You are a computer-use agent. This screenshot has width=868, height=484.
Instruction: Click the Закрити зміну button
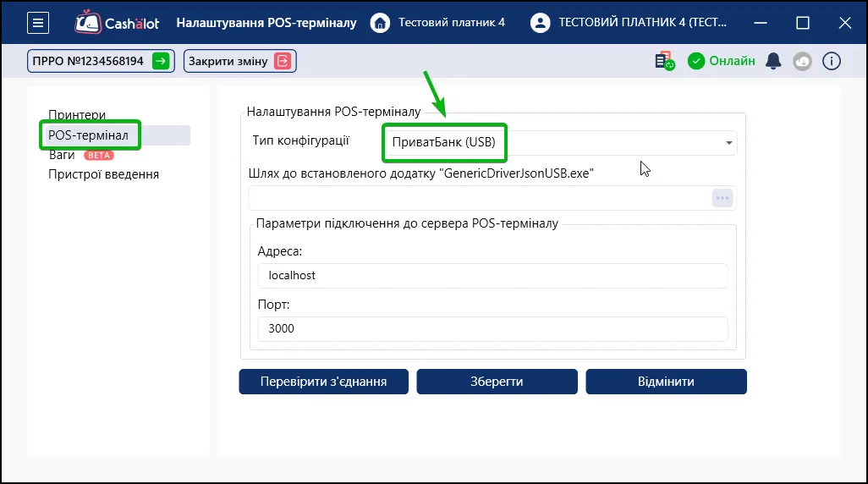click(x=239, y=61)
